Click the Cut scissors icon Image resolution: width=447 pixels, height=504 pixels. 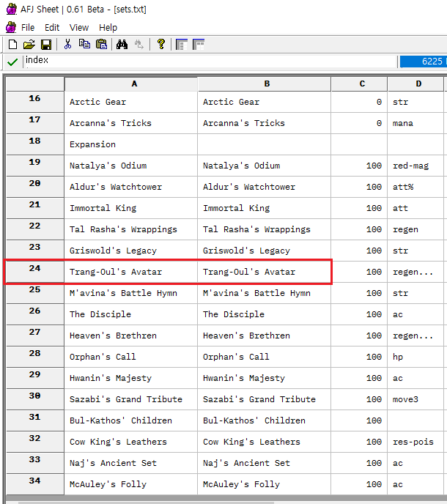pos(67,45)
